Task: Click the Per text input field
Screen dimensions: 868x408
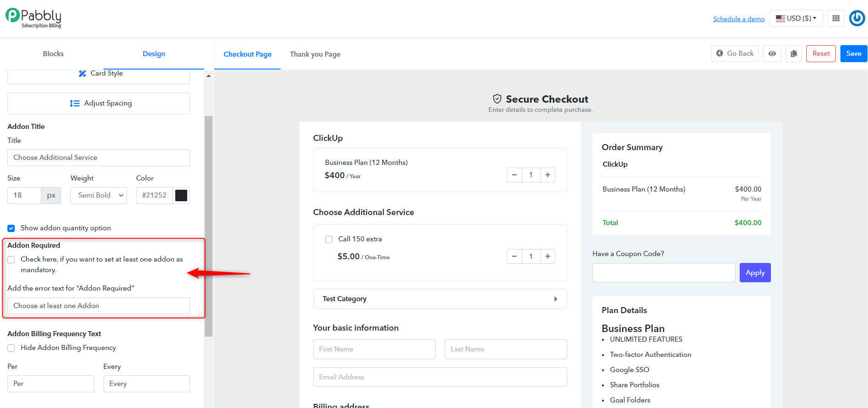Action: coord(51,384)
